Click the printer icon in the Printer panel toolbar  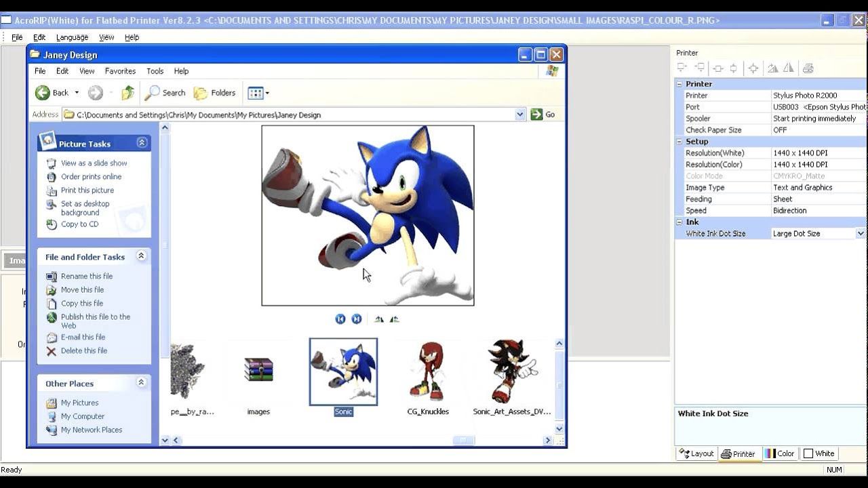click(x=808, y=68)
